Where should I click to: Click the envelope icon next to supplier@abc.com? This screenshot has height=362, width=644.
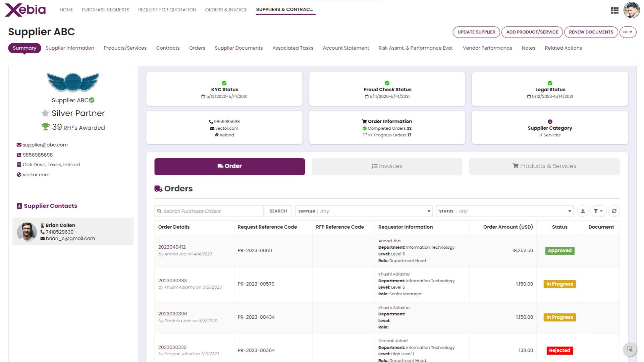[19, 145]
